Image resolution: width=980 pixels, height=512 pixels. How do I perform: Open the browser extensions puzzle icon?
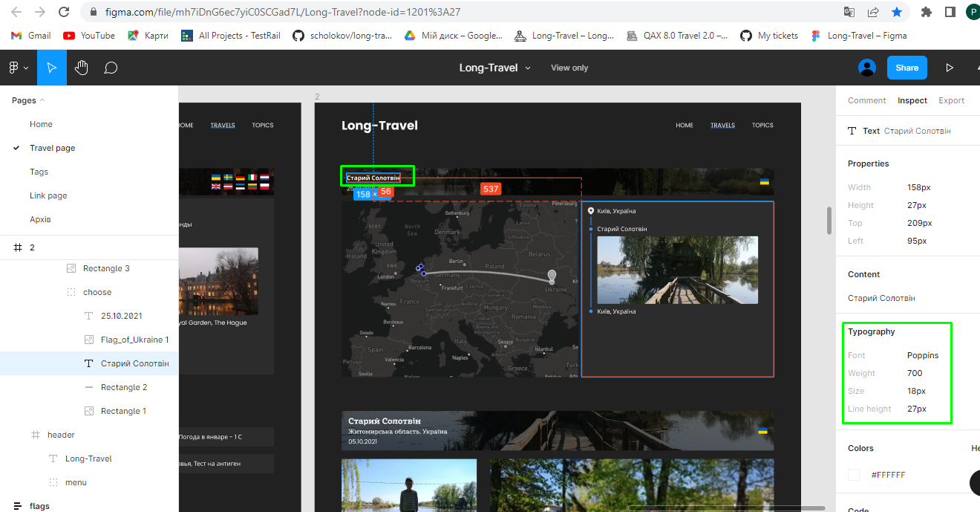click(x=926, y=12)
